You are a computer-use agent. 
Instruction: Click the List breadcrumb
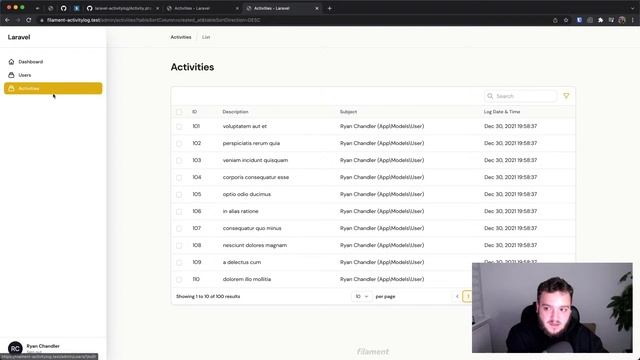coord(206,37)
